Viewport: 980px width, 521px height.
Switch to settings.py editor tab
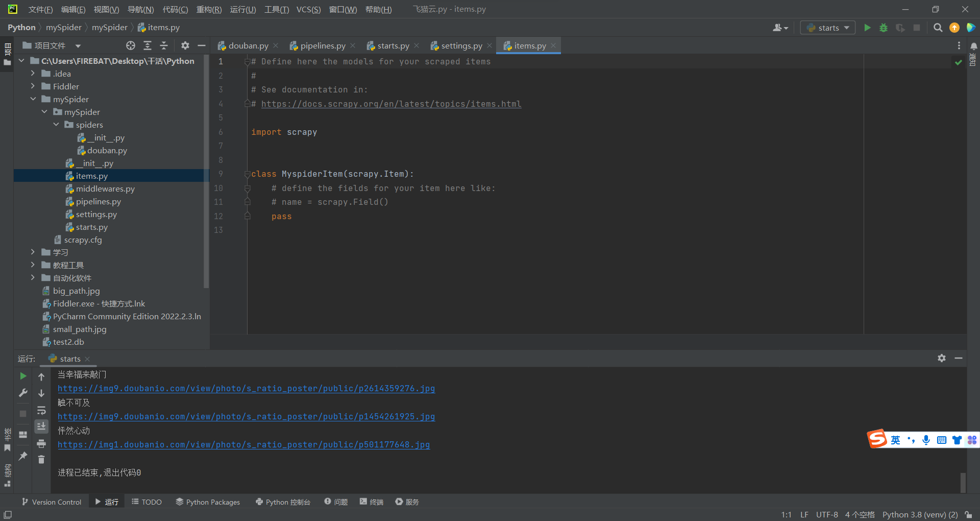461,45
